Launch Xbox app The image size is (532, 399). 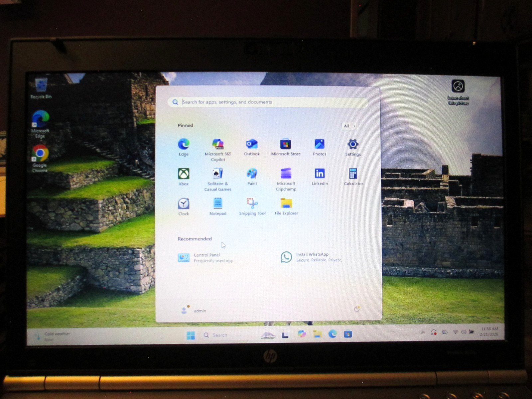[184, 177]
